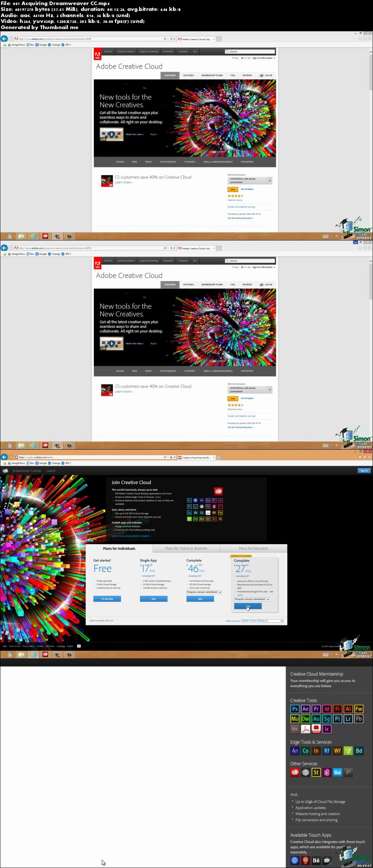Screen dimensions: 373x868
Task: Click the Flash Builder (Fb) icon under Creative Tools
Action: click(x=359, y=719)
